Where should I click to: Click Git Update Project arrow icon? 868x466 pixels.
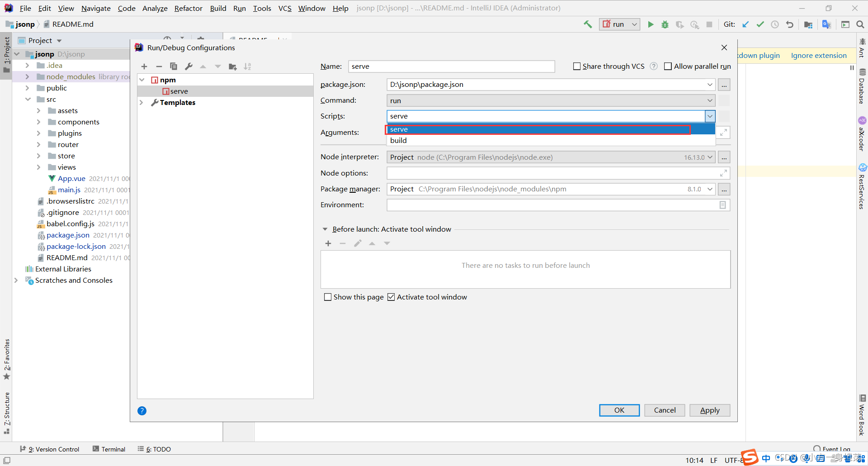click(x=745, y=24)
